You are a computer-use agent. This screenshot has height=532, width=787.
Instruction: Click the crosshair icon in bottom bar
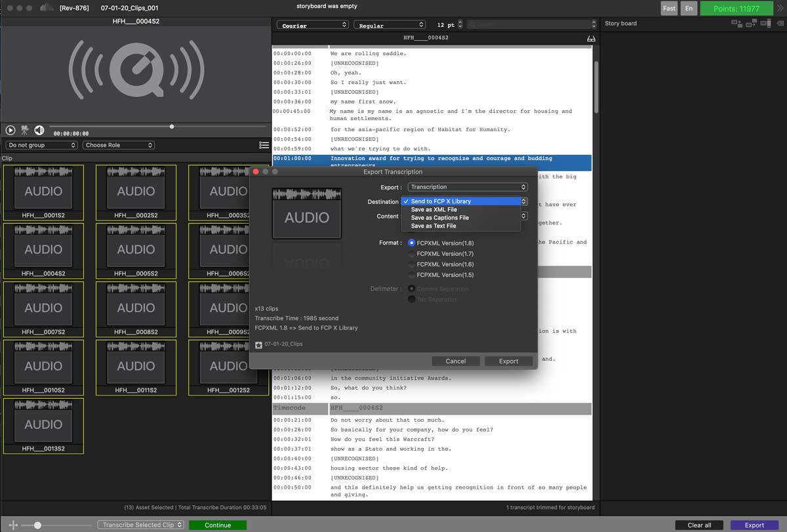click(x=13, y=525)
